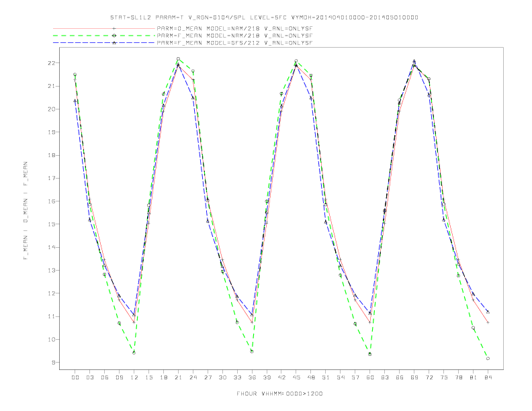
Task: Click forecast hour 15 on x-axis
Action: 148,377
